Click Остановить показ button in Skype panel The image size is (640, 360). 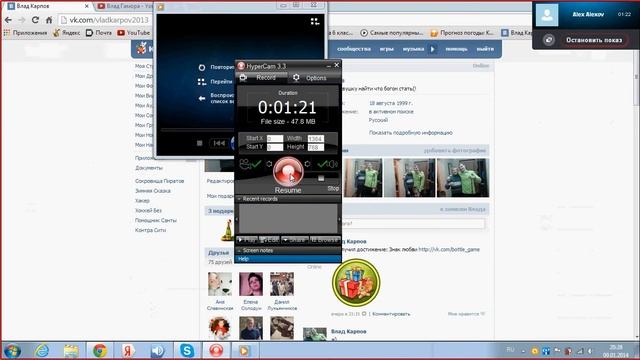(593, 40)
